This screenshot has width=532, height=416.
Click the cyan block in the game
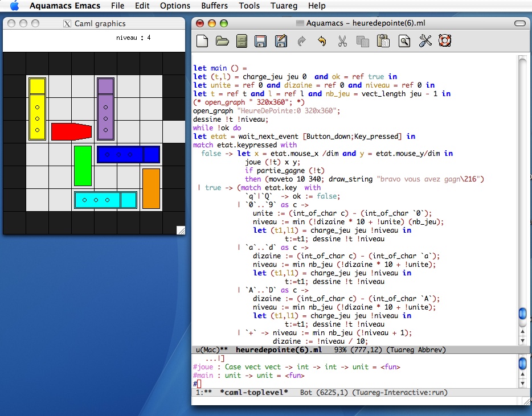pyautogui.click(x=105, y=200)
